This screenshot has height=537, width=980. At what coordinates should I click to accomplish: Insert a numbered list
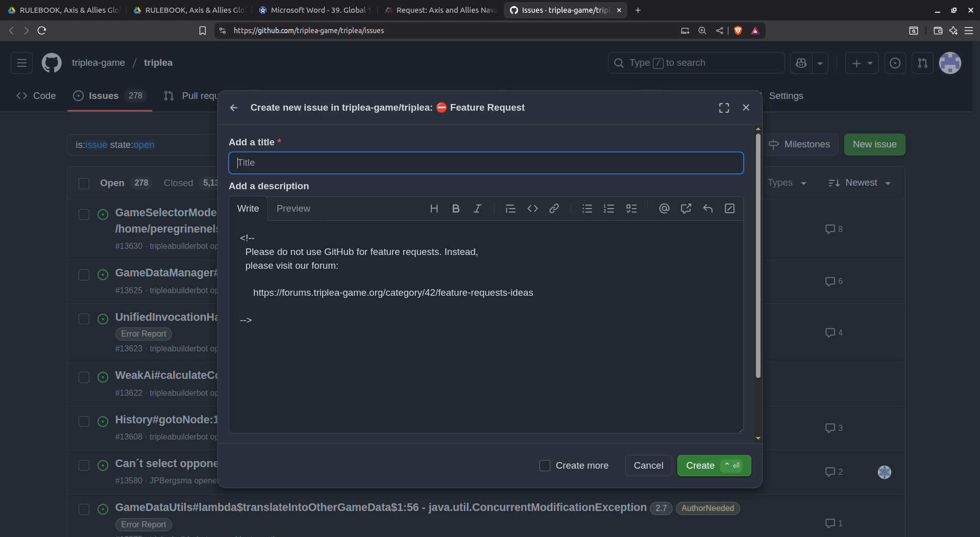click(608, 209)
